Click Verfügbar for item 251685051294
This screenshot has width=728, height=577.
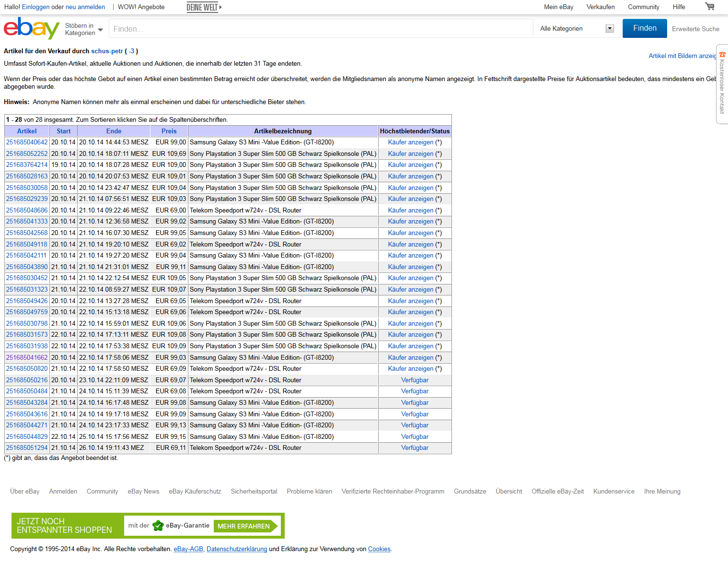pos(415,448)
